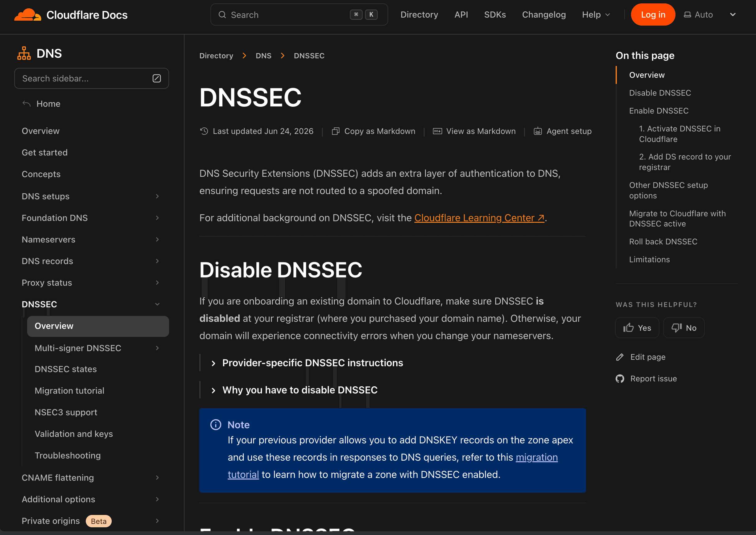Expand DNS setups in sidebar
This screenshot has width=756, height=535.
click(157, 196)
